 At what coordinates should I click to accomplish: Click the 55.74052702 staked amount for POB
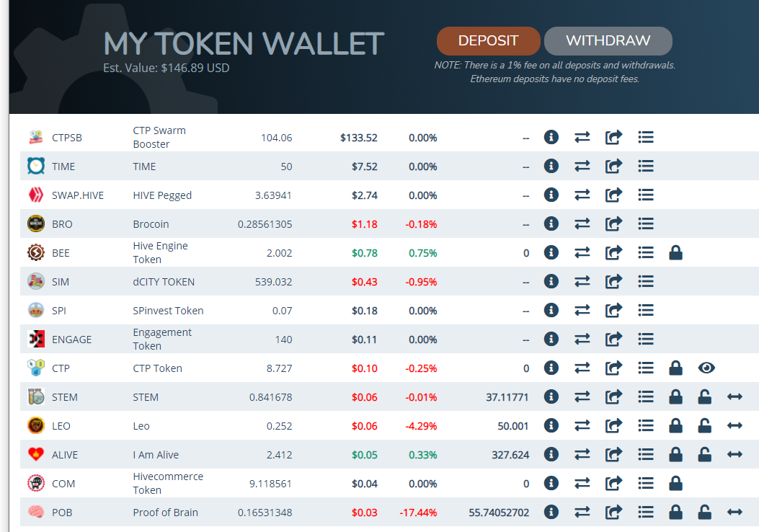499,513
